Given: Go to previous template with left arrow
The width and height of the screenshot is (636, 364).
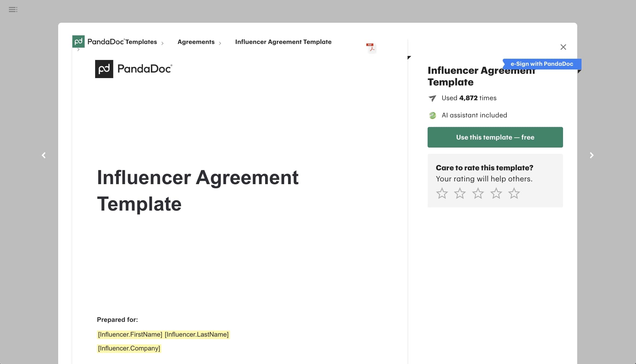Looking at the screenshot, I should tap(44, 155).
